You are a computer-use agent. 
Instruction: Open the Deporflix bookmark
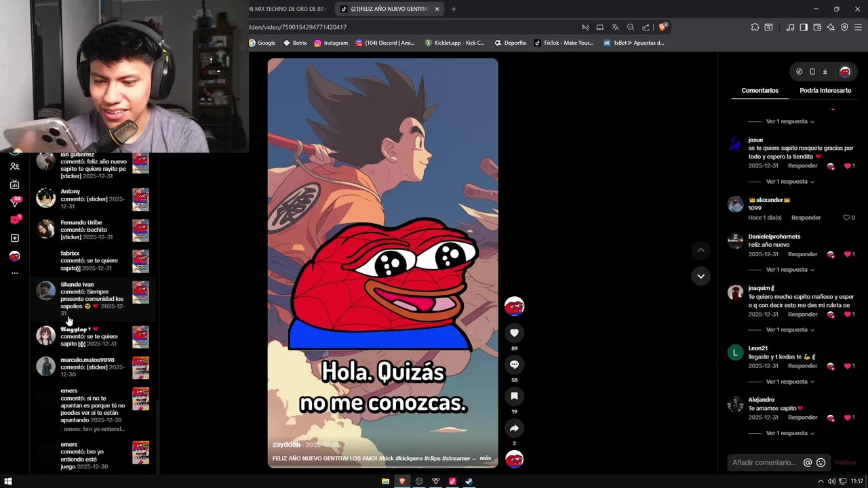click(511, 43)
